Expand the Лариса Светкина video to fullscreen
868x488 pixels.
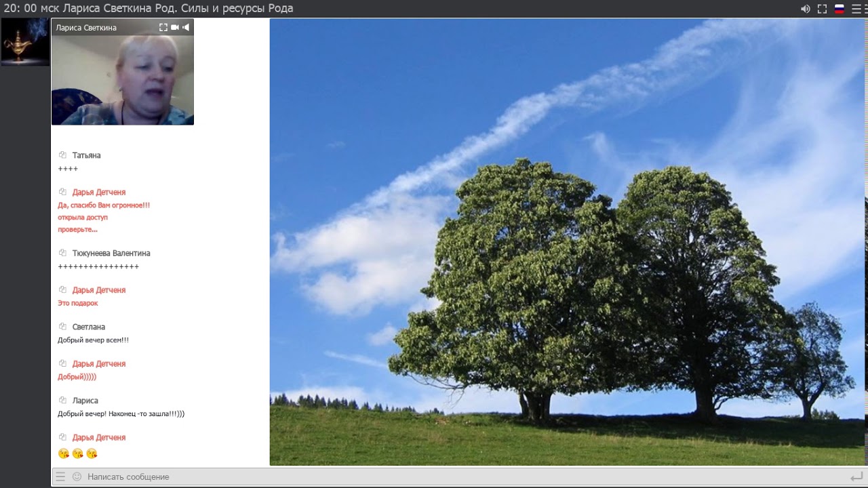click(163, 27)
